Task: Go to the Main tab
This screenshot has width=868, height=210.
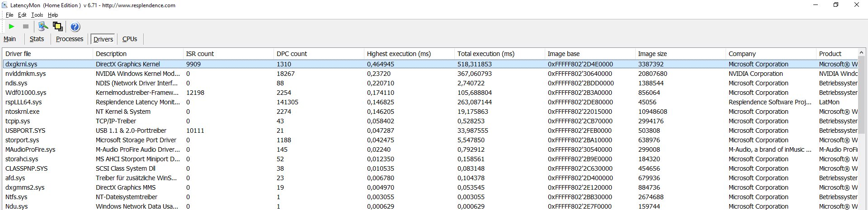Action: tap(9, 39)
